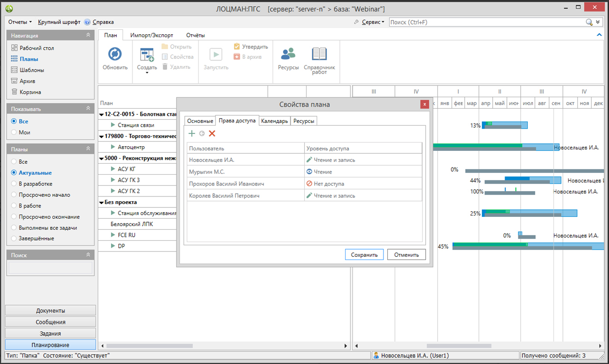Screen dimensions: 609x364
Task: Click grey circular icon in dialog toolbar
Action: click(x=202, y=134)
